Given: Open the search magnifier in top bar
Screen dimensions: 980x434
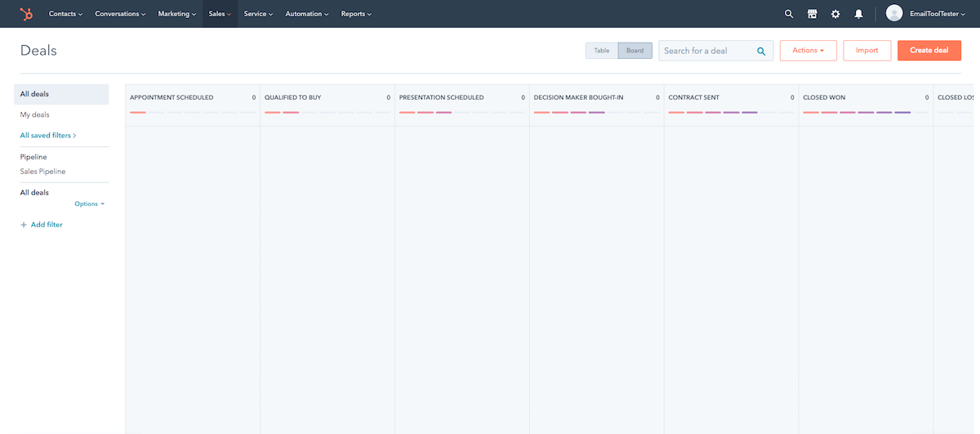Looking at the screenshot, I should pyautogui.click(x=788, y=14).
